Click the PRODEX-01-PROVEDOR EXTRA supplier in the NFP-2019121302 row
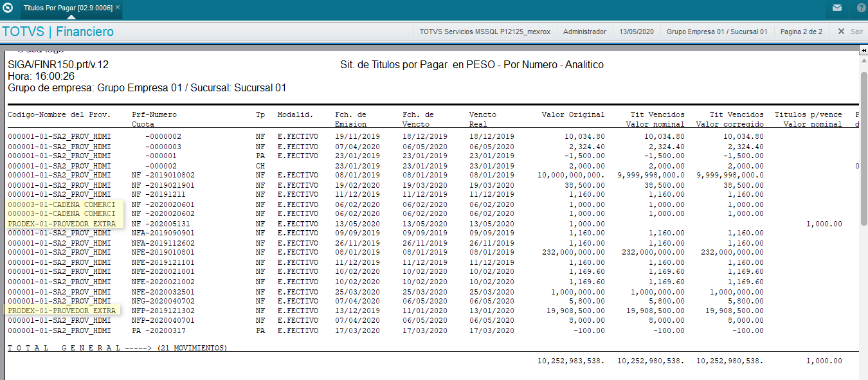Screen dimensions: 868x380 (x=62, y=311)
